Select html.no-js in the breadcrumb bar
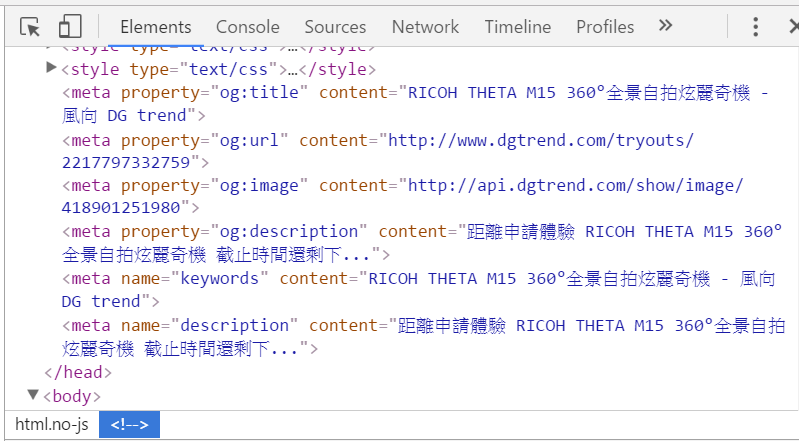Image resolution: width=799 pixels, height=441 pixels. [x=52, y=424]
